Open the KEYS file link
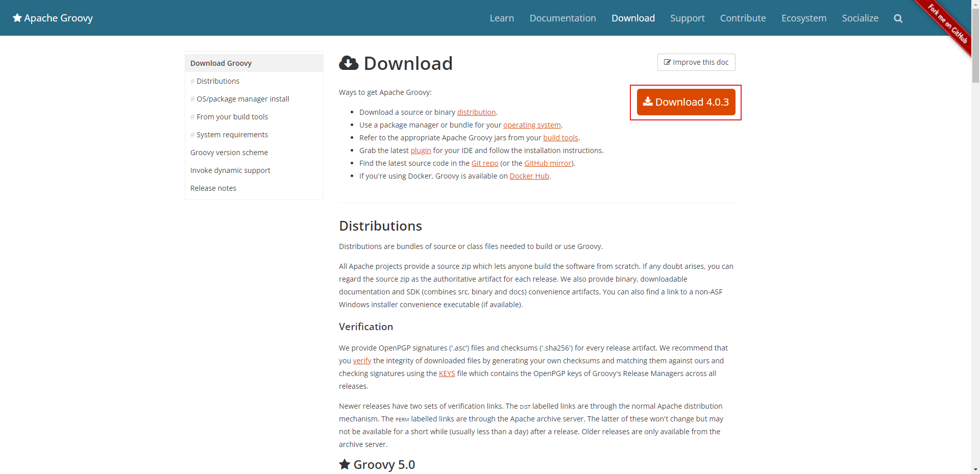980x474 pixels. pos(447,373)
